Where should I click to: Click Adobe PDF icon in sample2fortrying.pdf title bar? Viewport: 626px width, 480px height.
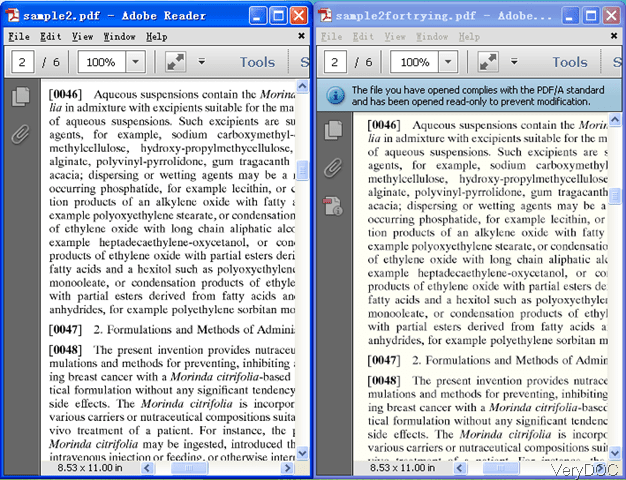(x=325, y=15)
